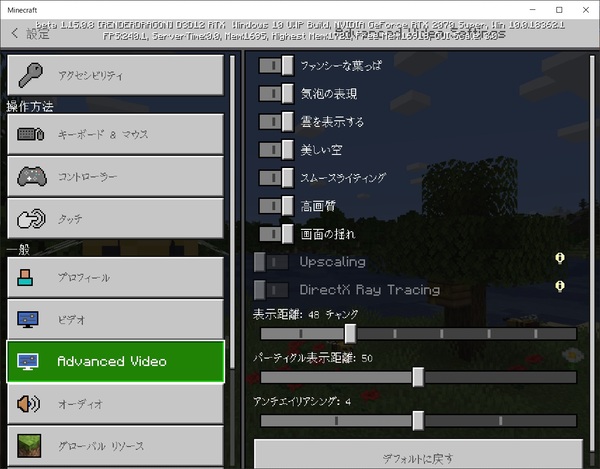Screen dimensions: 600x469
Task: Click the アンチエイリアシング slider handle
Action: click(418, 421)
